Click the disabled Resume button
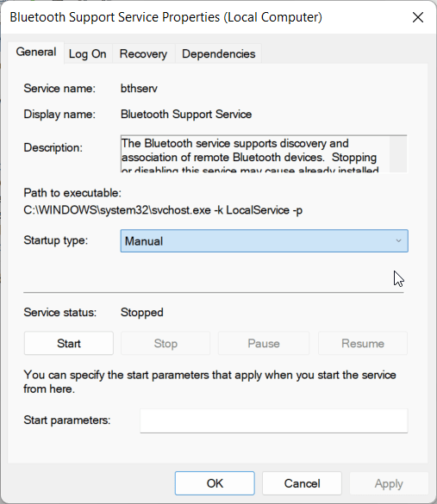This screenshot has height=504, width=437. [x=363, y=343]
